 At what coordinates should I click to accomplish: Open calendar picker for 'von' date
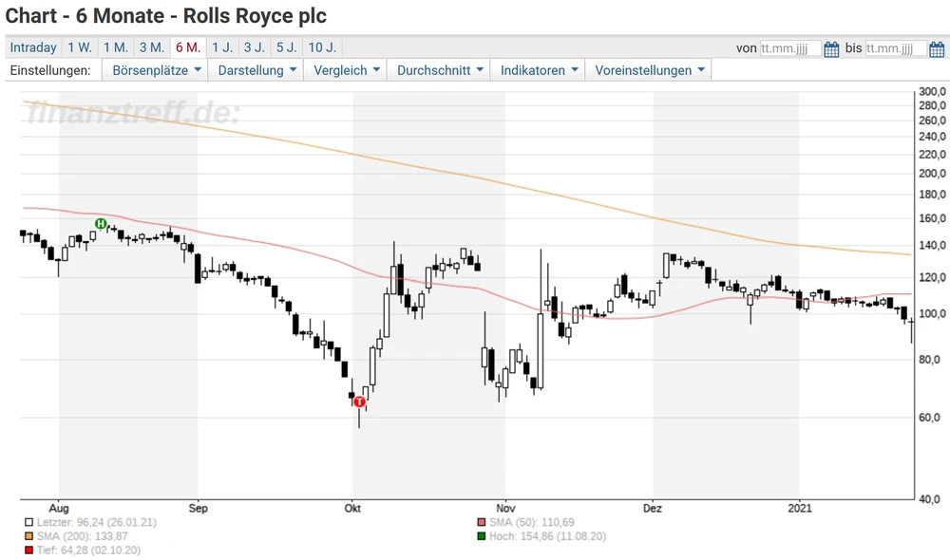[x=831, y=49]
